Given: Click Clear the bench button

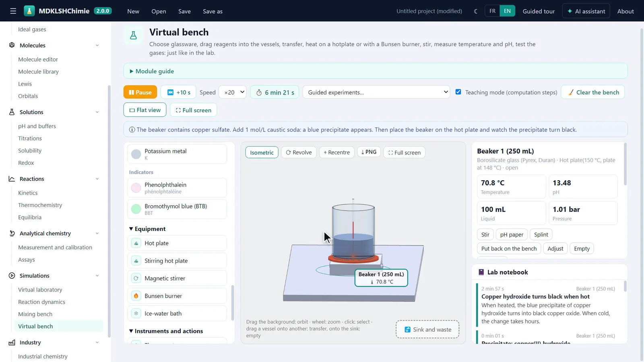Looking at the screenshot, I should tap(593, 92).
